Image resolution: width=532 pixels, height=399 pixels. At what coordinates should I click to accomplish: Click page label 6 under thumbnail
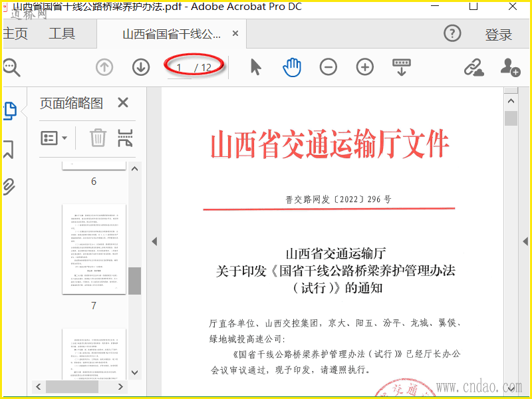[x=94, y=182]
